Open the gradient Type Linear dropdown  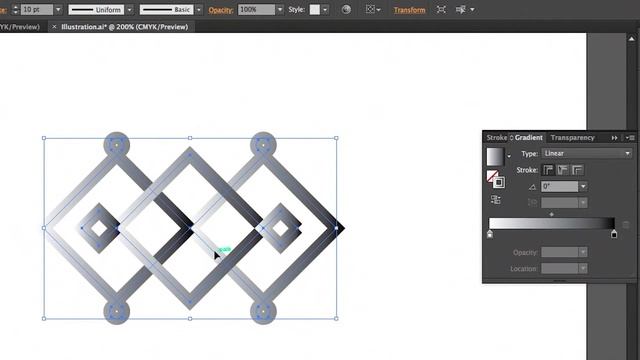point(587,153)
